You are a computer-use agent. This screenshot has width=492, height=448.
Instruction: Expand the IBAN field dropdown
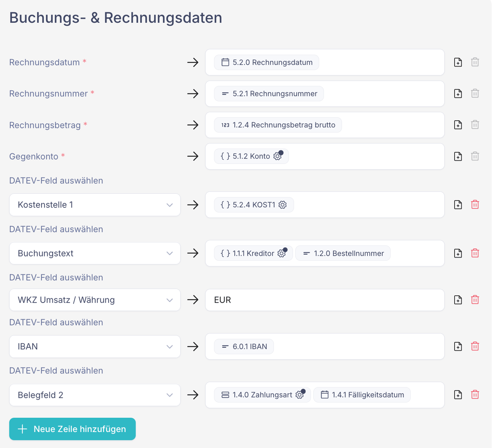tap(95, 346)
